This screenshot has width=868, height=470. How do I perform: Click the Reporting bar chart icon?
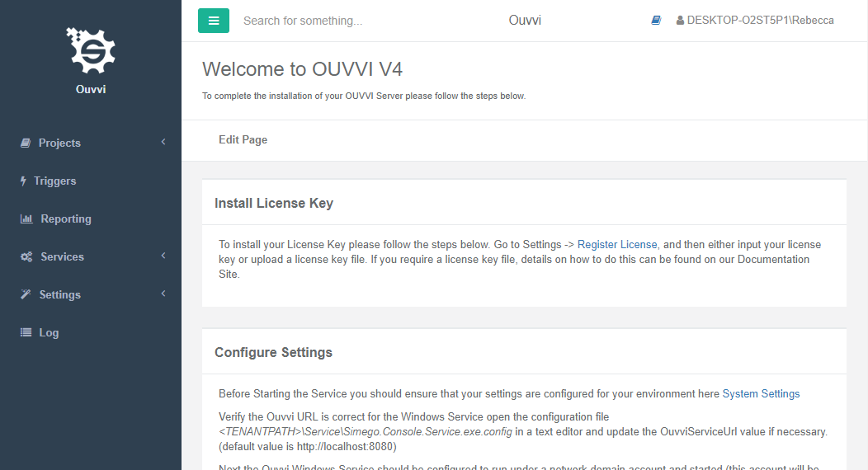tap(26, 219)
